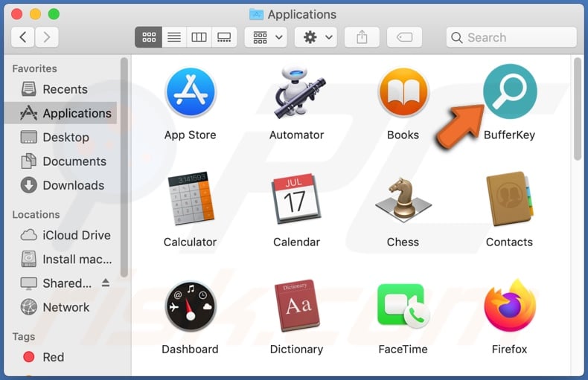Click the Favorites section header
The height and width of the screenshot is (380, 588).
(34, 68)
